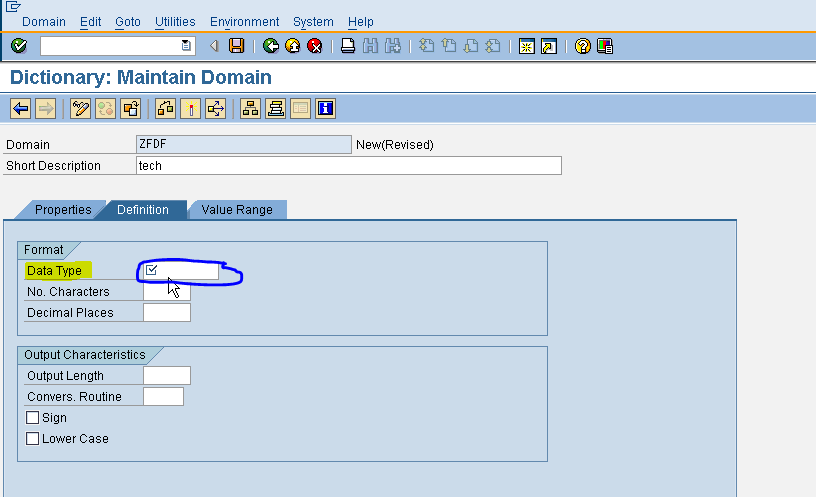Image resolution: width=816 pixels, height=497 pixels.
Task: Click the right arrow Next Object icon
Action: click(x=46, y=109)
